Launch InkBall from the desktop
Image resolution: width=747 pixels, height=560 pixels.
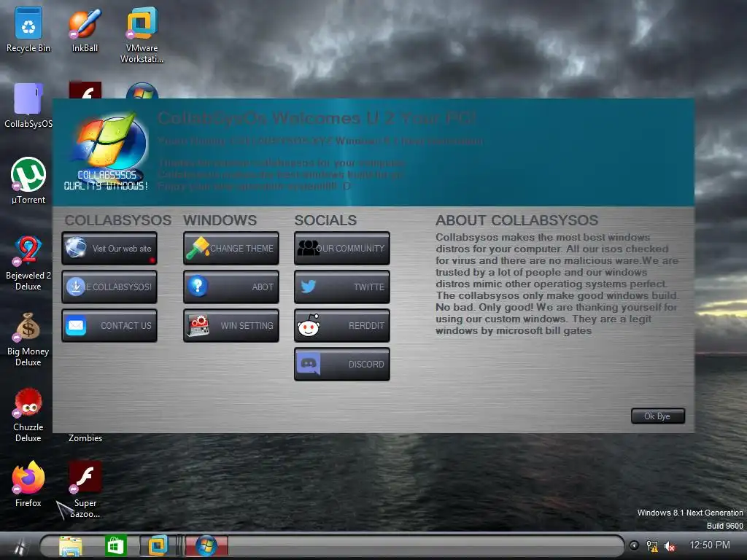point(85,29)
